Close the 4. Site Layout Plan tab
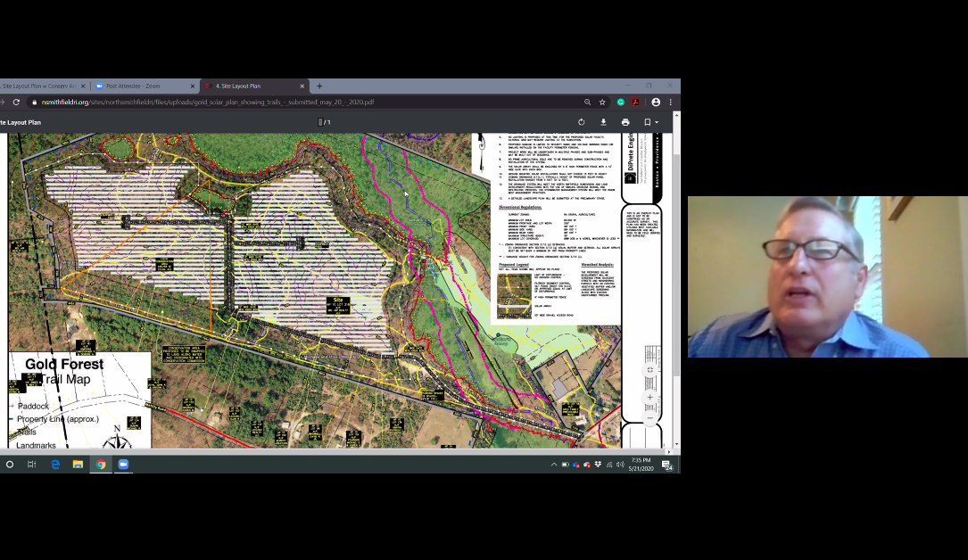968x560 pixels. [x=302, y=86]
